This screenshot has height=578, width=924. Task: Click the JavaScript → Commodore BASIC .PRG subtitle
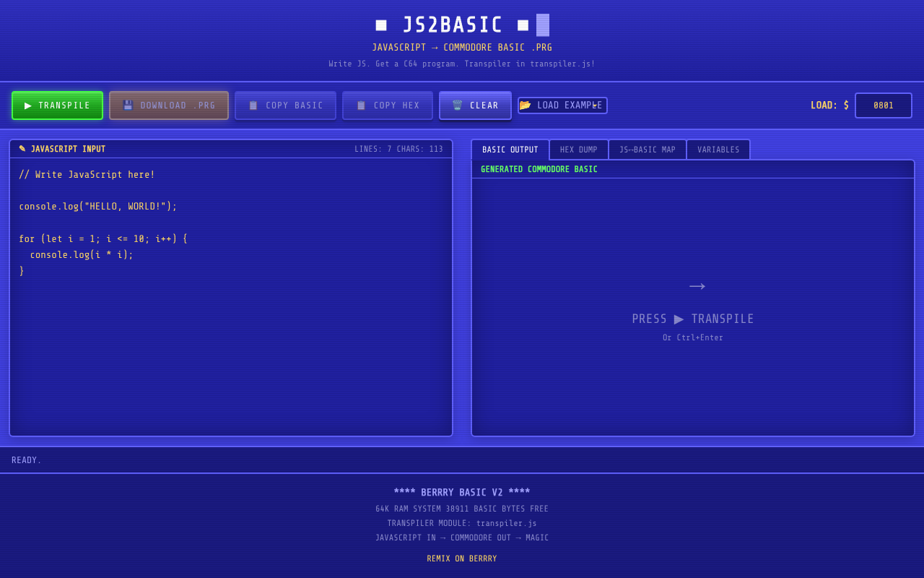point(462,48)
